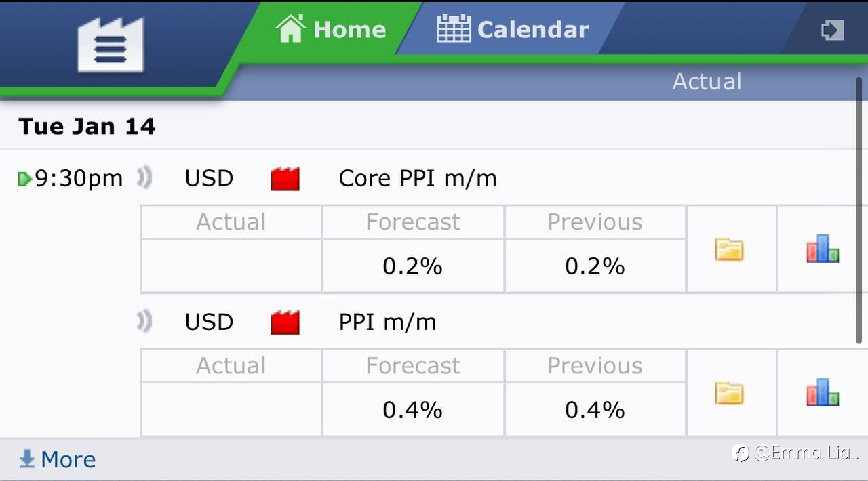The height and width of the screenshot is (481, 868).
Task: Click the Tue Jan 14 date header
Action: point(87,126)
